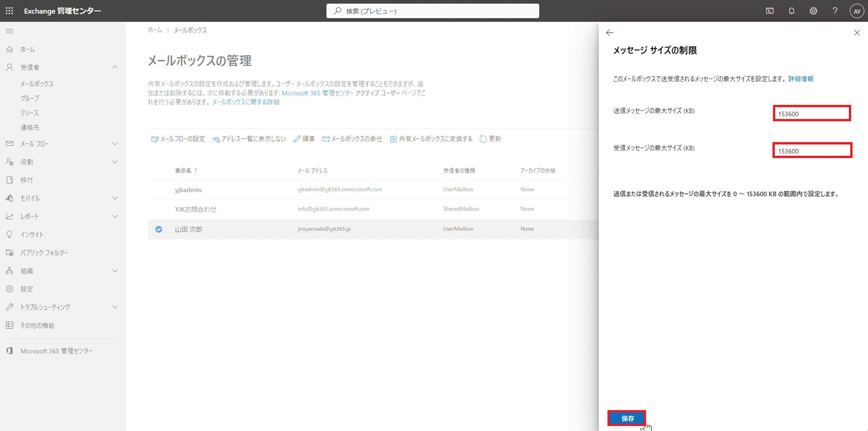
Task: Sort by the 表示名 column header
Action: point(183,171)
